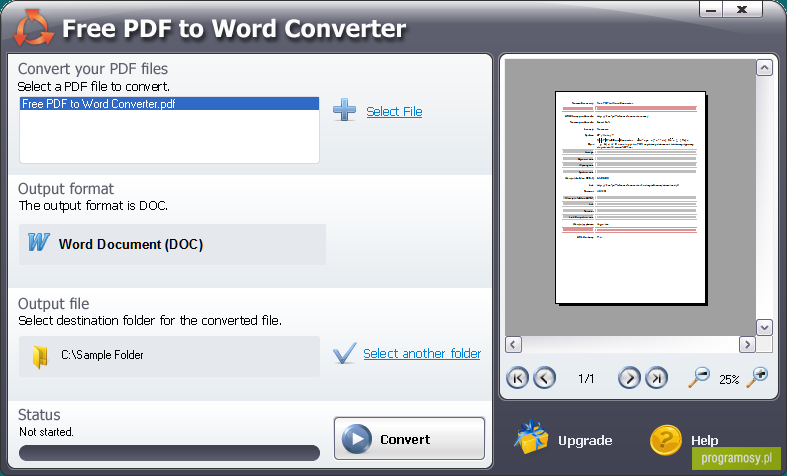Click the preview scroll left arrow
The image size is (787, 476).
click(x=513, y=344)
